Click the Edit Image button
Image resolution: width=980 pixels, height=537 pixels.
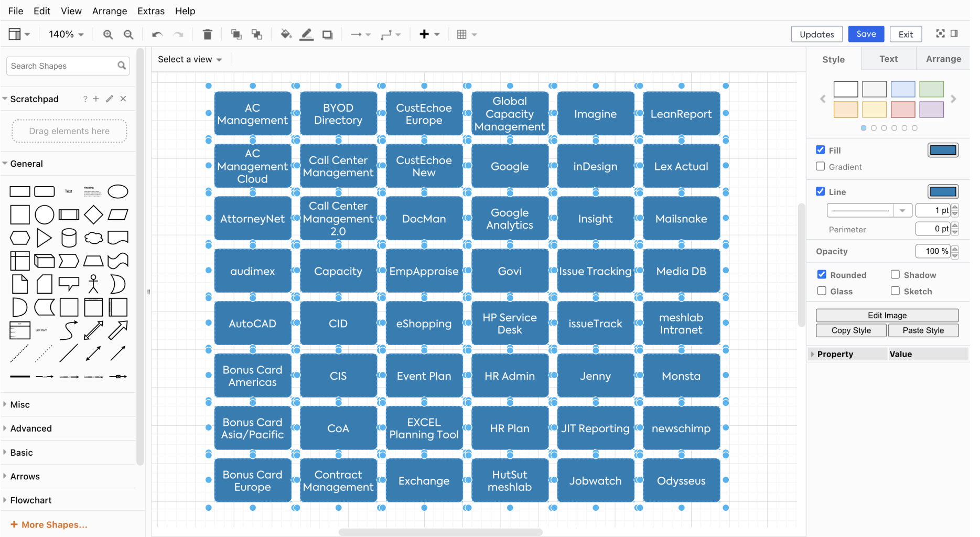pos(887,315)
